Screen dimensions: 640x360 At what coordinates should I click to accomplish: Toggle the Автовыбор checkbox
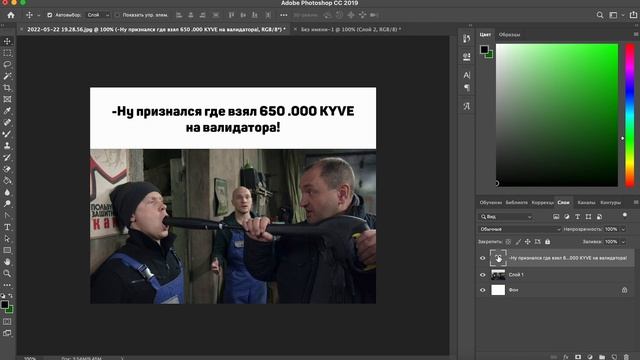[50, 15]
